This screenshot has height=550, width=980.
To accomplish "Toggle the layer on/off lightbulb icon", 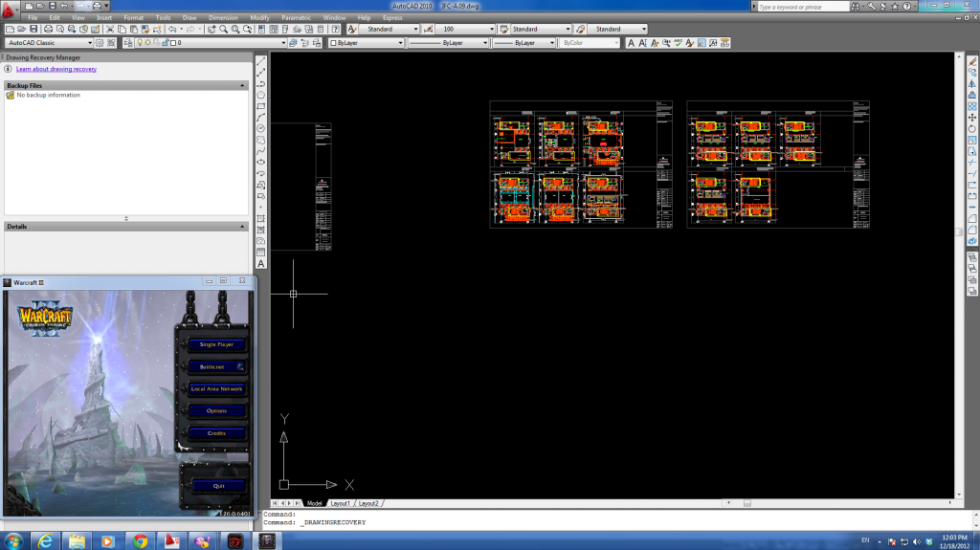I will pyautogui.click(x=139, y=43).
